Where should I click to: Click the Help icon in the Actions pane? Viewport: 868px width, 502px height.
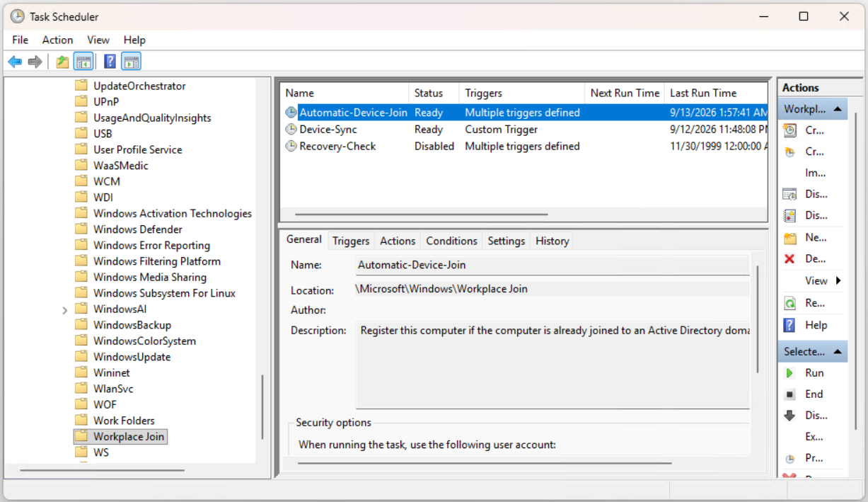pyautogui.click(x=789, y=325)
